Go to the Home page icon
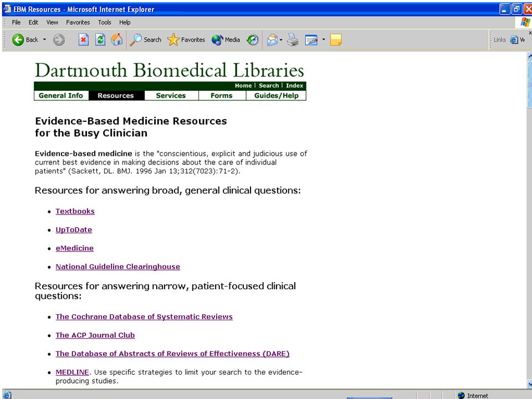 pyautogui.click(x=117, y=40)
